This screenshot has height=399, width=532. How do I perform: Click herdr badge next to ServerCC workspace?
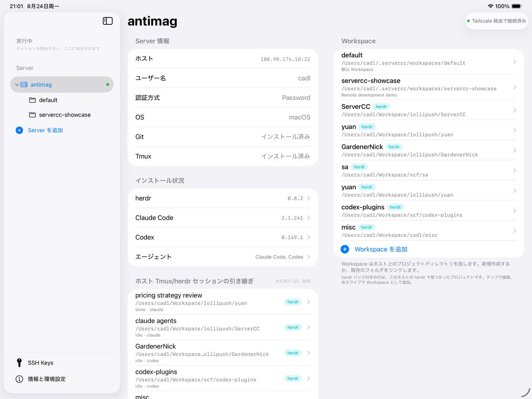(x=381, y=107)
